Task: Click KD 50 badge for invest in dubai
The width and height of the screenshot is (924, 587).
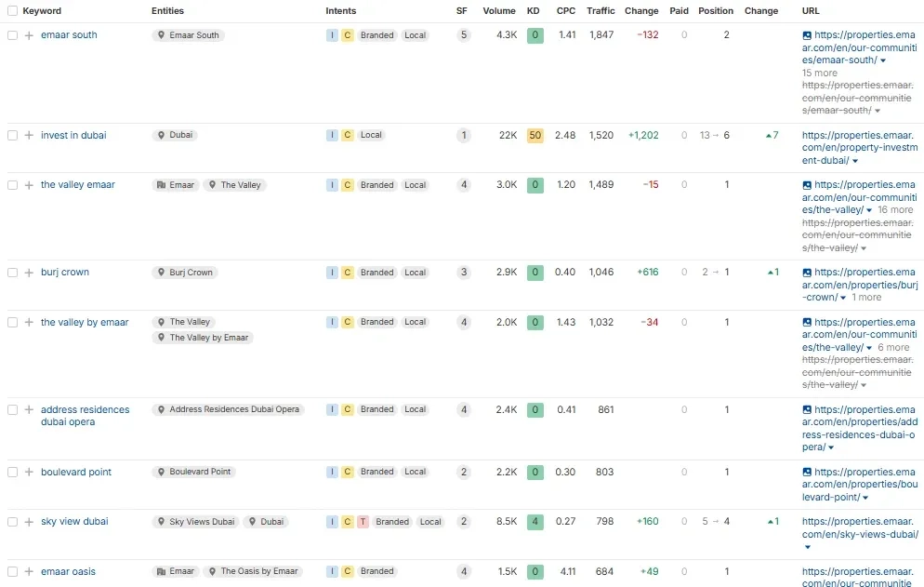Action: point(535,135)
